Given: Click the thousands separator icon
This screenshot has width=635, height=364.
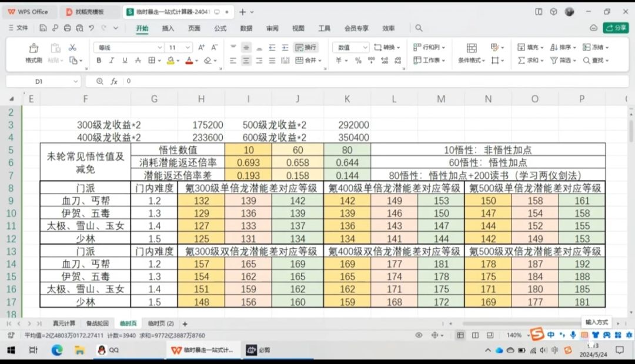Looking at the screenshot, I should (x=372, y=61).
